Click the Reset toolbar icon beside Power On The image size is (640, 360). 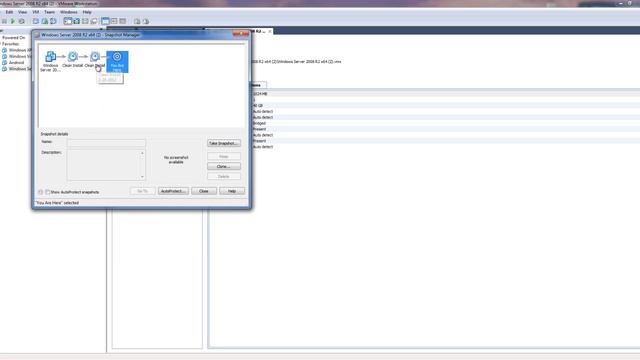22,21
